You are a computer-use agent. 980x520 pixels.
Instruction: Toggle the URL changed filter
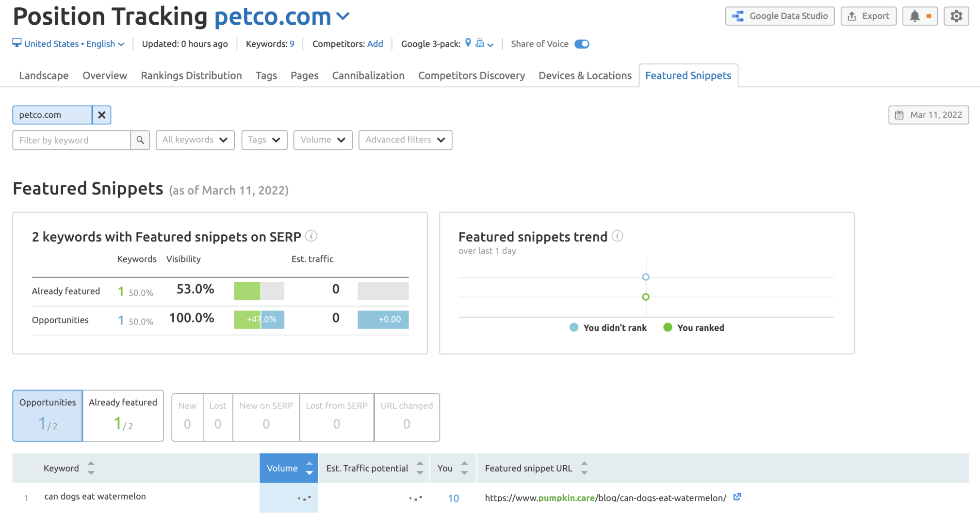(x=407, y=417)
